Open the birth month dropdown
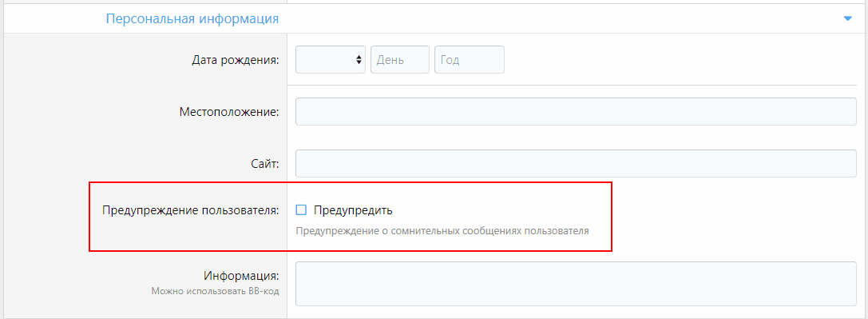 click(x=331, y=59)
